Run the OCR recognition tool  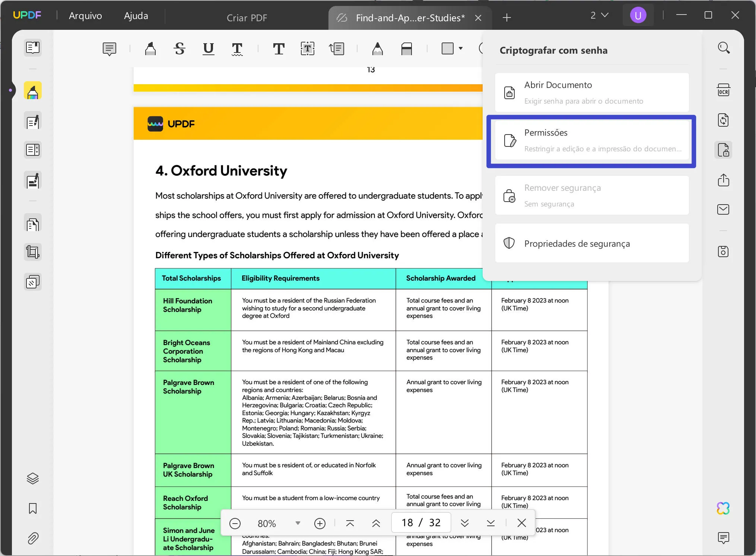[724, 91]
